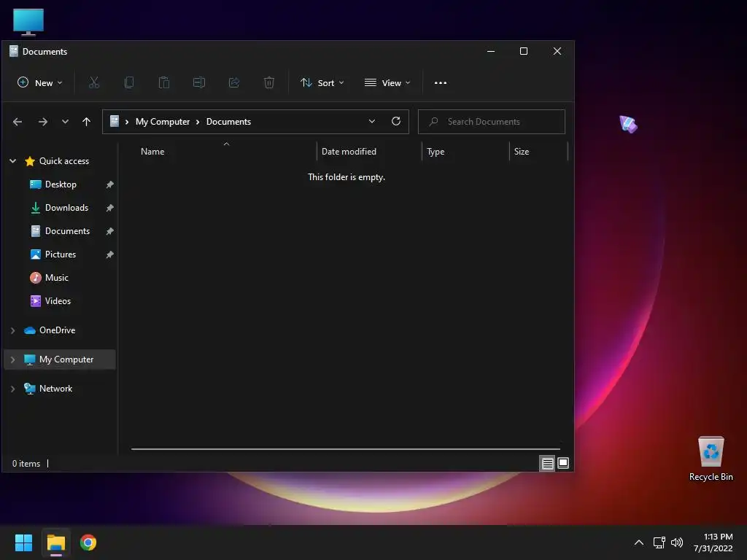Unpin Desktop from Quick access
This screenshot has height=560, width=747.
click(x=109, y=184)
